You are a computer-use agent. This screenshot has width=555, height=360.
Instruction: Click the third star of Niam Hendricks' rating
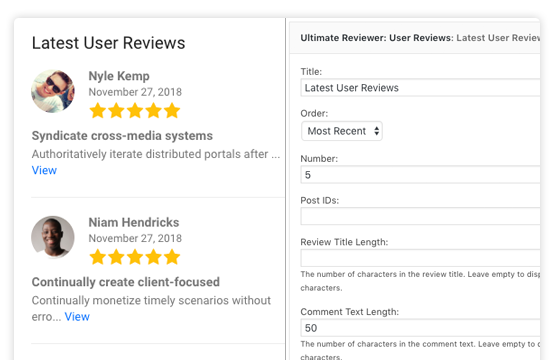coord(135,257)
